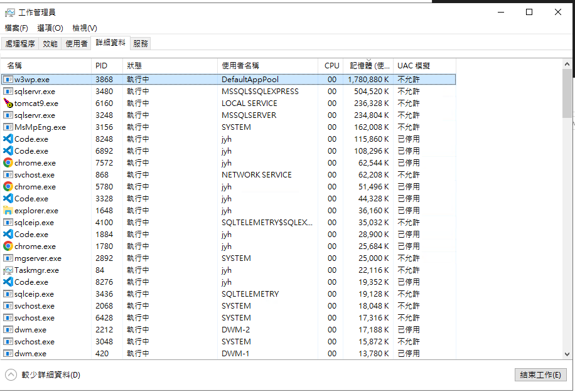Viewport: 575px width, 392px height.
Task: Sort by 使用者名稱 column header
Action: 240,65
